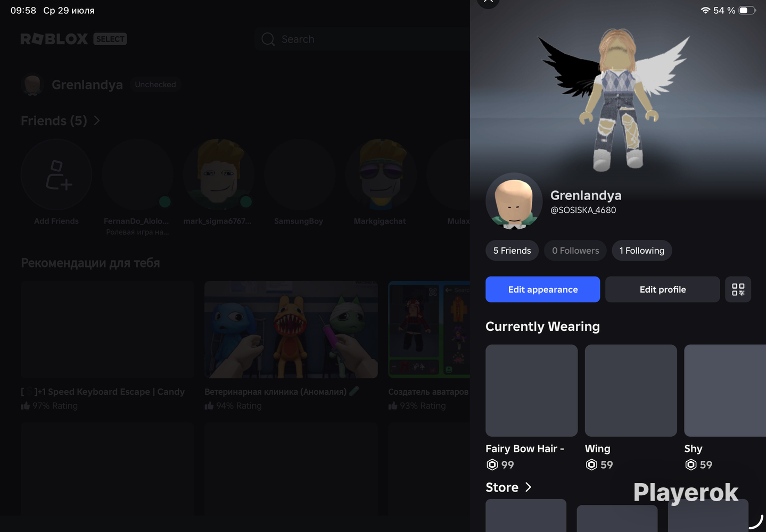Click the "+1 Speed Keyboard Escape | Candy" title
The image size is (766, 532).
tap(103, 392)
